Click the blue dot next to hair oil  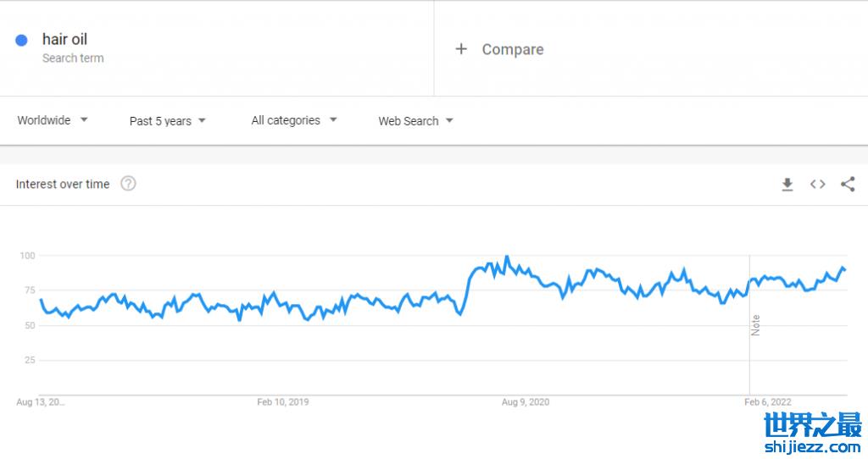[x=22, y=40]
